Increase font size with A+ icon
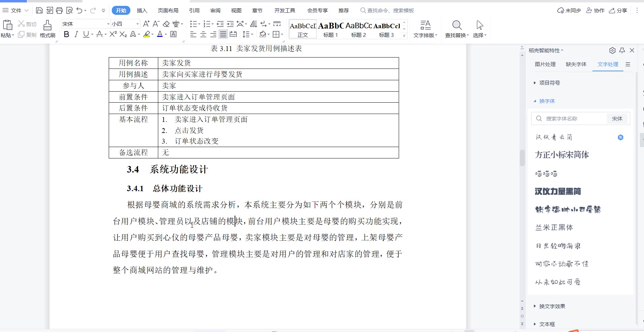The image size is (644, 332). coord(146,24)
